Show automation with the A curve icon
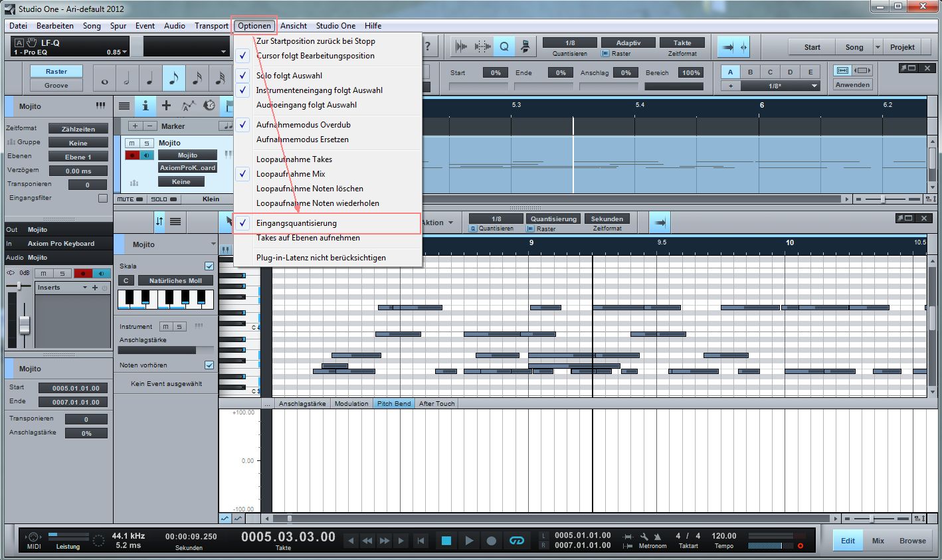 [x=188, y=106]
